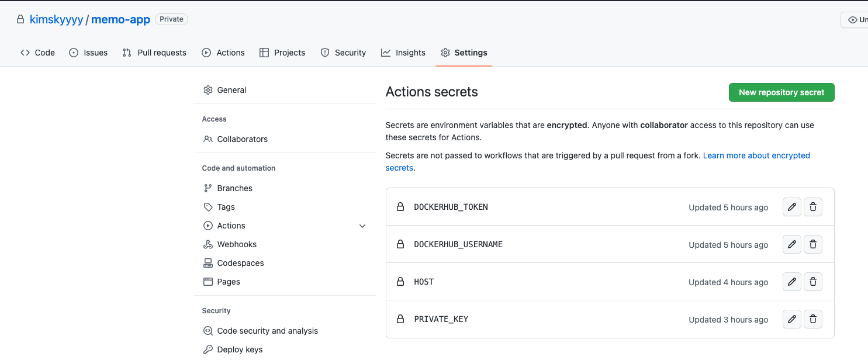Viewport: 868px width, 360px height.
Task: Go to the Insights tab
Action: point(403,53)
